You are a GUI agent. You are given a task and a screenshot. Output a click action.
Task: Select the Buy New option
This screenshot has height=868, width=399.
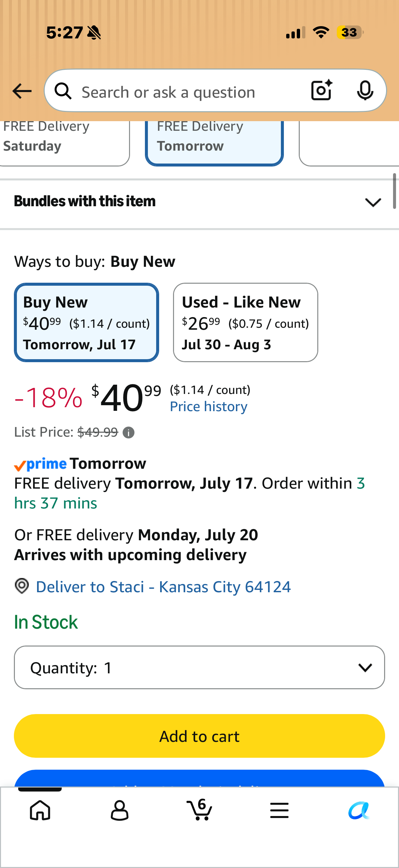(x=87, y=322)
